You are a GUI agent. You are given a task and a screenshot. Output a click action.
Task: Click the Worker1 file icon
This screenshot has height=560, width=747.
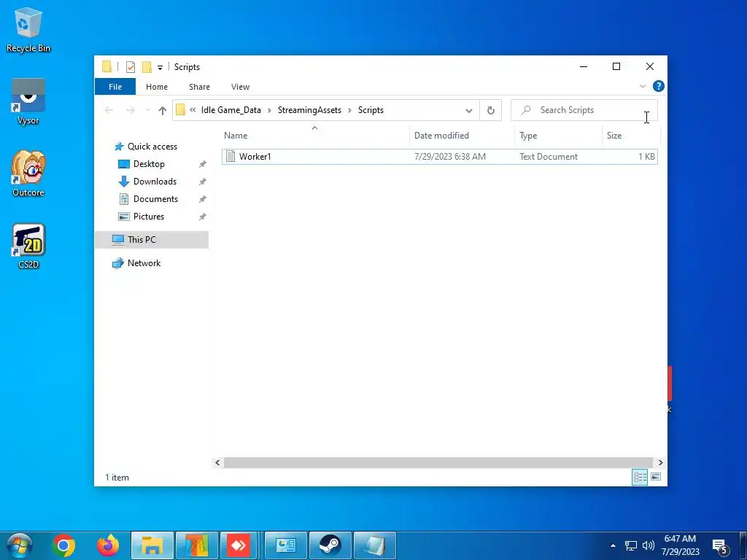pyautogui.click(x=231, y=156)
